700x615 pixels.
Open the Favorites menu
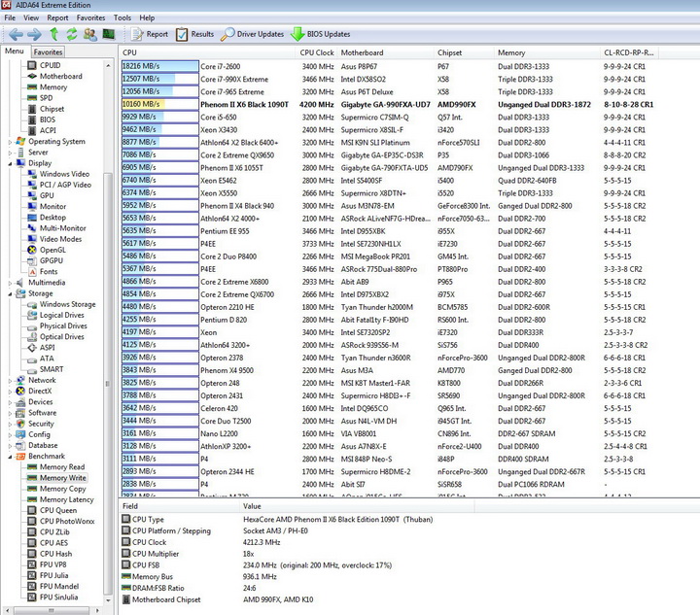[x=90, y=17]
